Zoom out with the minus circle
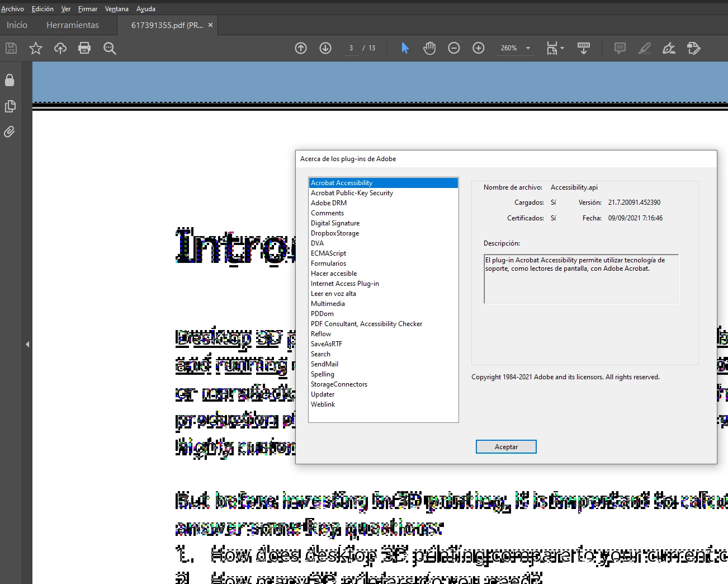The image size is (728, 584). (x=454, y=48)
